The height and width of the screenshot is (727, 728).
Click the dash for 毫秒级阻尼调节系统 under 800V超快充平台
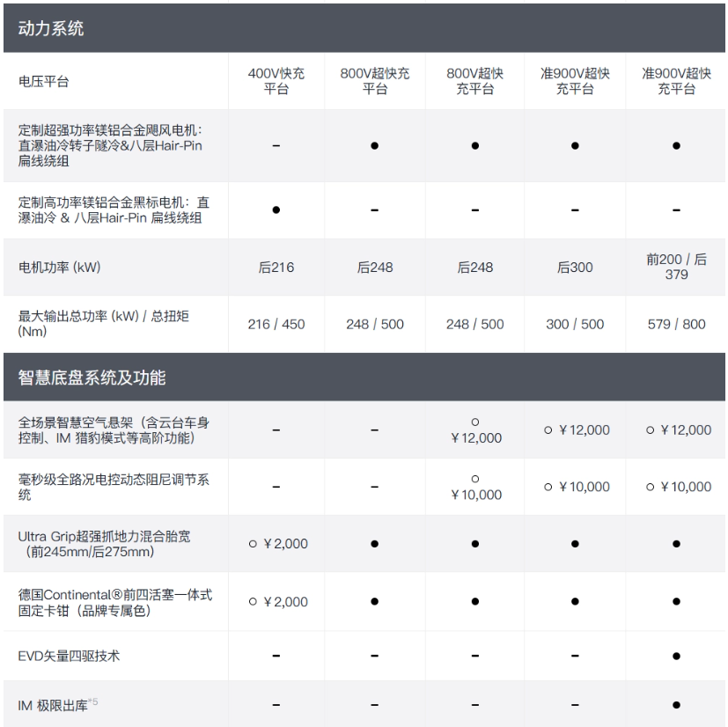(x=376, y=487)
